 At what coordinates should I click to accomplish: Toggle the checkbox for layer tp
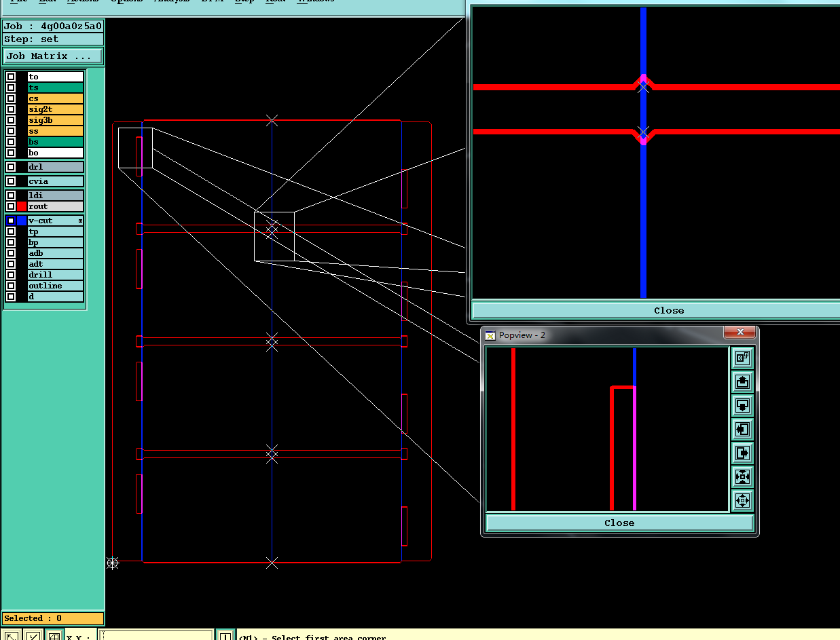point(11,231)
